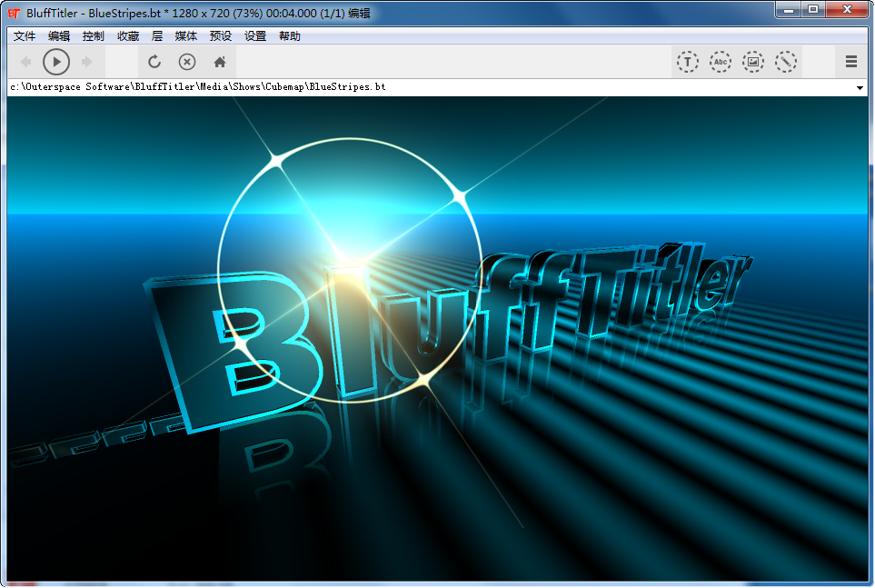Click the Play button in the toolbar
This screenshot has width=875, height=588.
click(x=56, y=62)
